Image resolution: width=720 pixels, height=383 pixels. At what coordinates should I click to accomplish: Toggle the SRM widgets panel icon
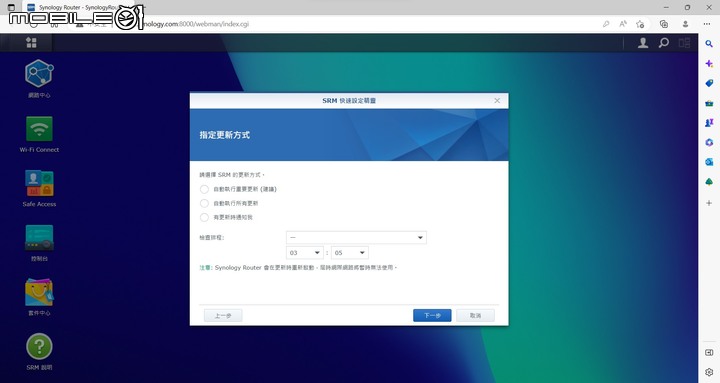point(684,43)
